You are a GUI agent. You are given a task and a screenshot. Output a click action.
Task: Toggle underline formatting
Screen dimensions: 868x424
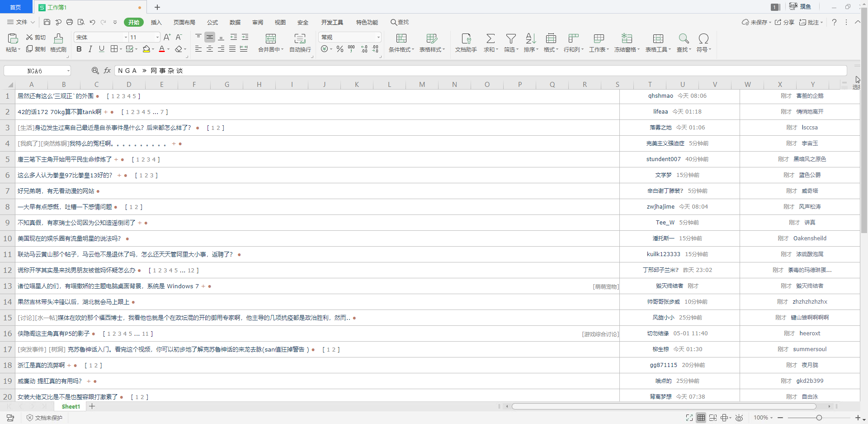[x=102, y=49]
